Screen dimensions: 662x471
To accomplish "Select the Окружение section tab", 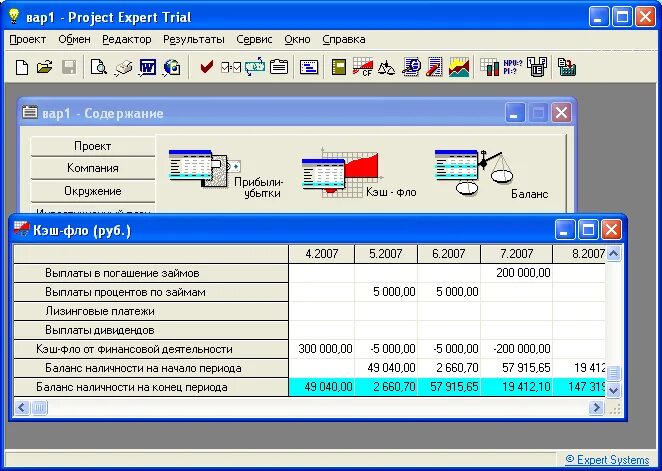I will pyautogui.click(x=92, y=191).
